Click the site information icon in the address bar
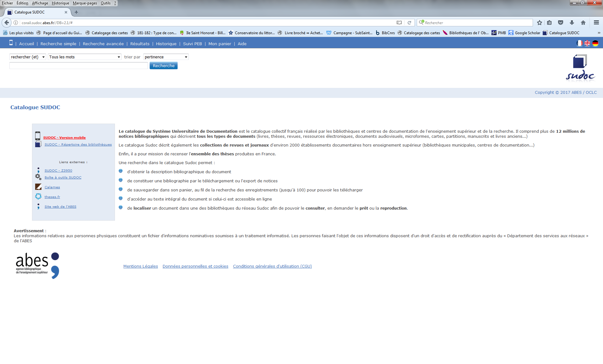 coord(16,23)
